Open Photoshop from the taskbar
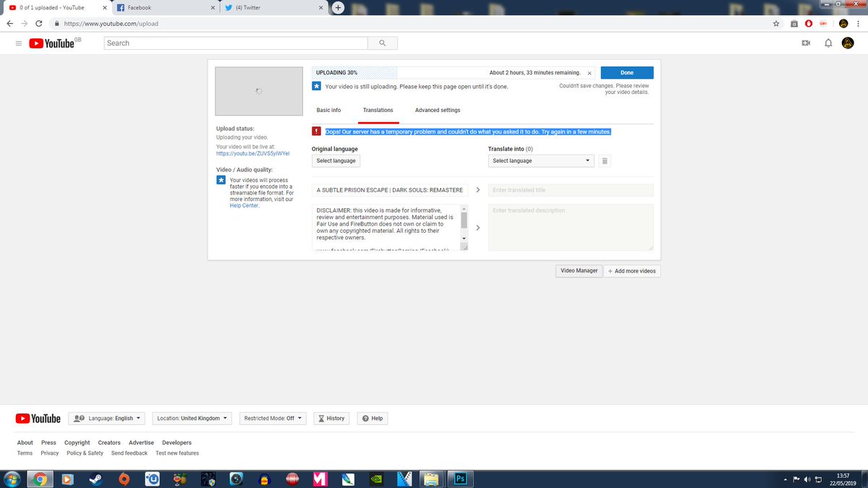 459,479
